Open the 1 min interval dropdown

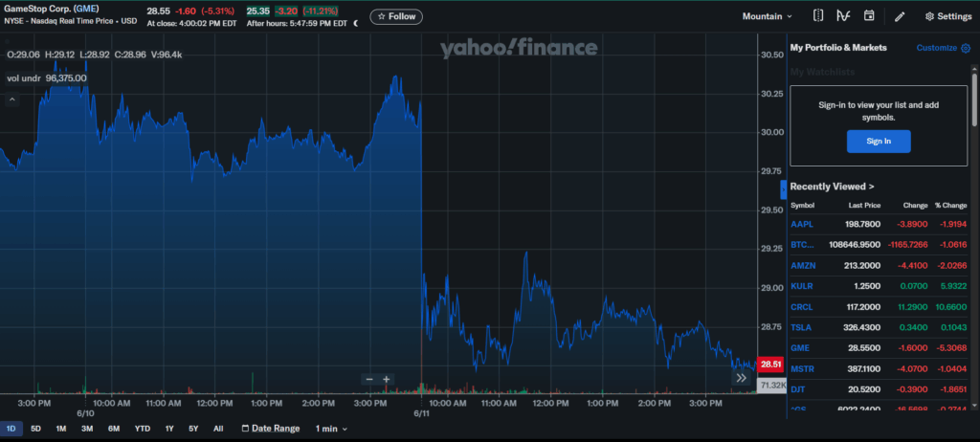[x=331, y=429]
